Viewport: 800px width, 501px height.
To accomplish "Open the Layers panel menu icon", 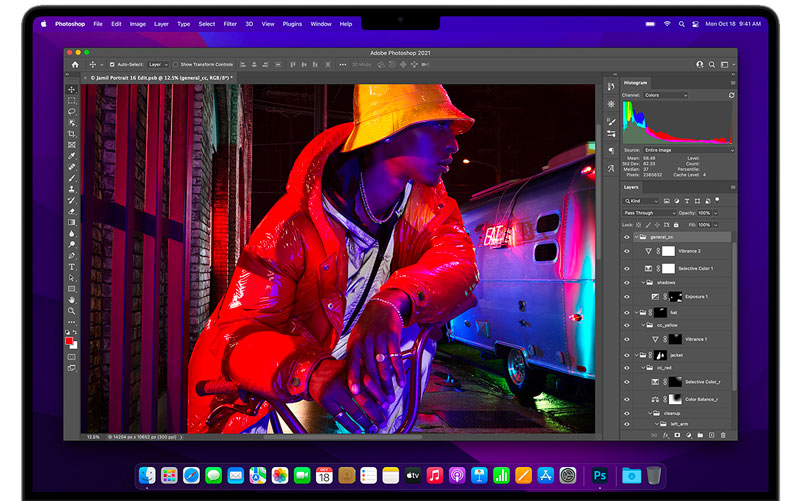I will 733,188.
